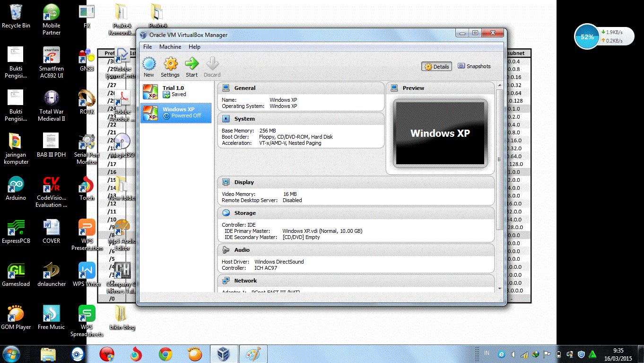Image resolution: width=644 pixels, height=363 pixels.
Task: Click the Windows XP.vdi storage entry
Action: 322,231
